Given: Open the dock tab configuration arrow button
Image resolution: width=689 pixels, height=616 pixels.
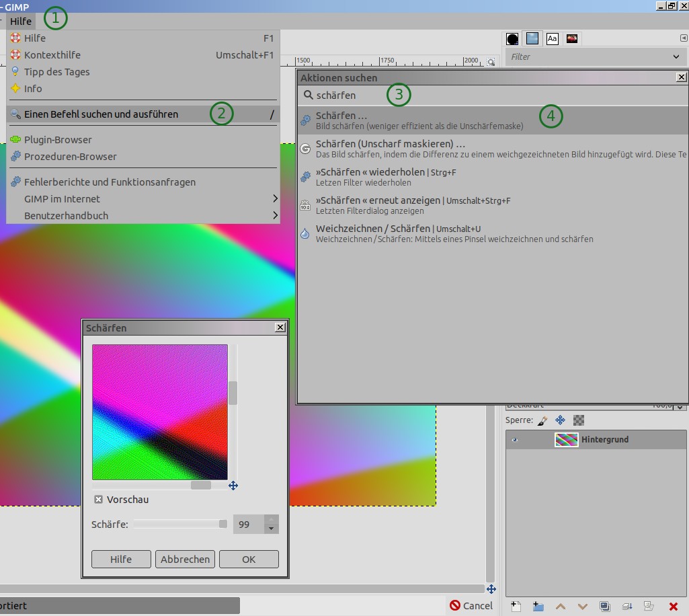Looking at the screenshot, I should [684, 38].
